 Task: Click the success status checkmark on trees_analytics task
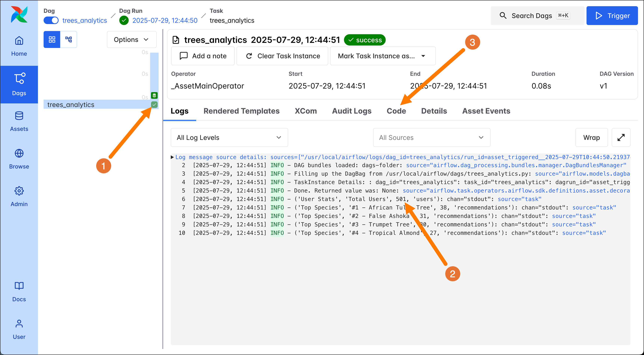pyautogui.click(x=154, y=105)
